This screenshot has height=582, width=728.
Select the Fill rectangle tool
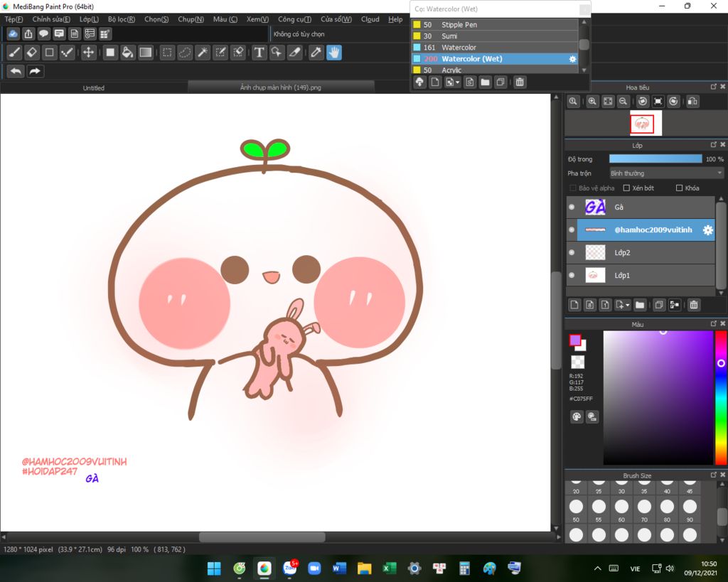(110, 53)
